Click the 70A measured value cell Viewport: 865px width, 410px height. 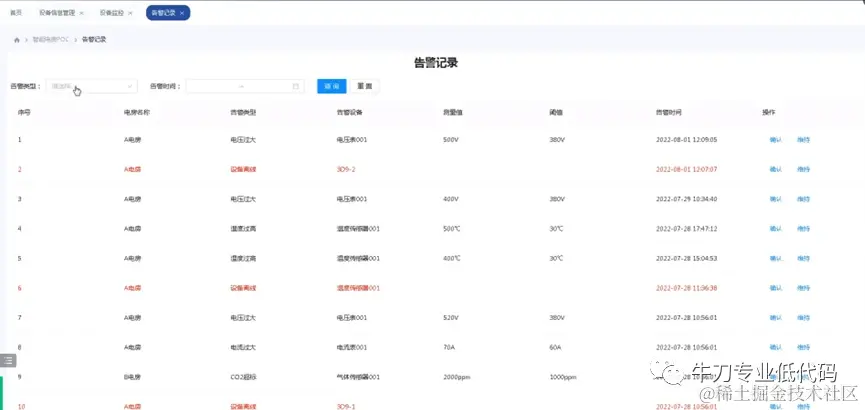(448, 347)
